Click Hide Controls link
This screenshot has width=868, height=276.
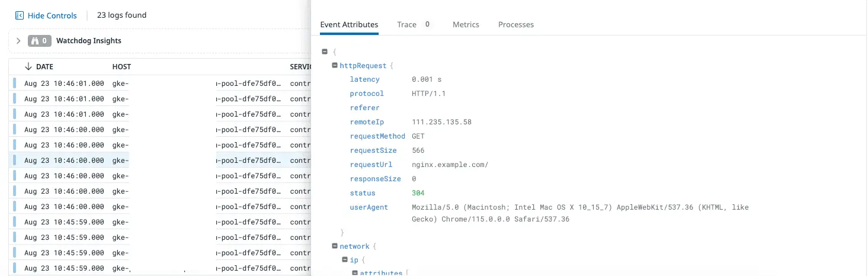pos(52,15)
